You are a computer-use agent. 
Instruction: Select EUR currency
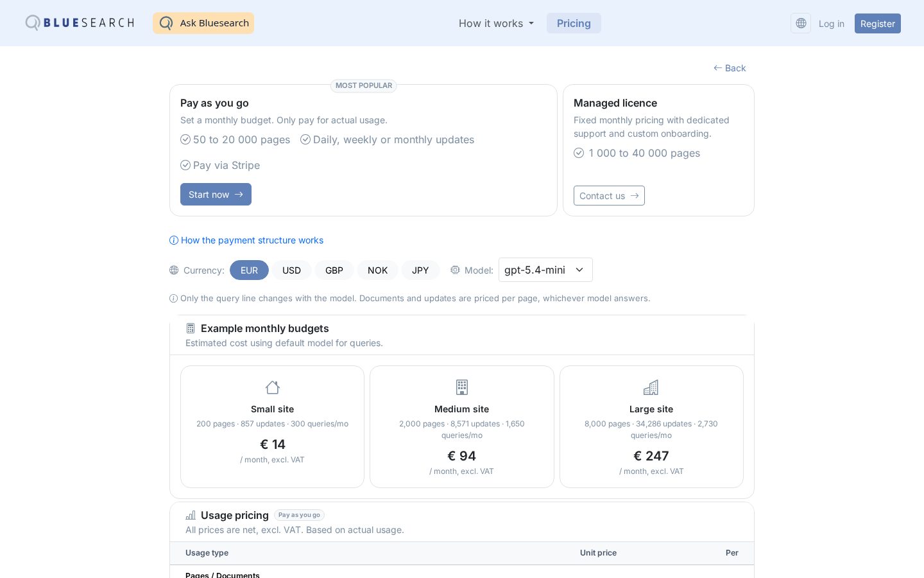point(249,270)
